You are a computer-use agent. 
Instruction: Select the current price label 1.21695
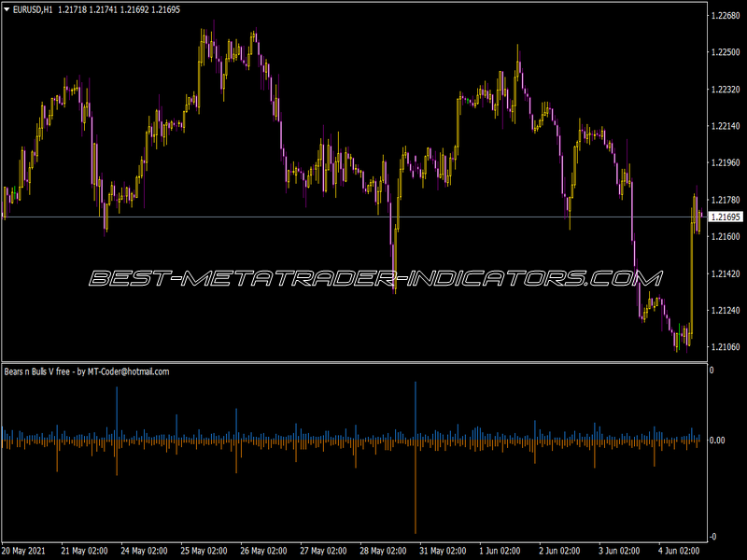click(x=726, y=217)
